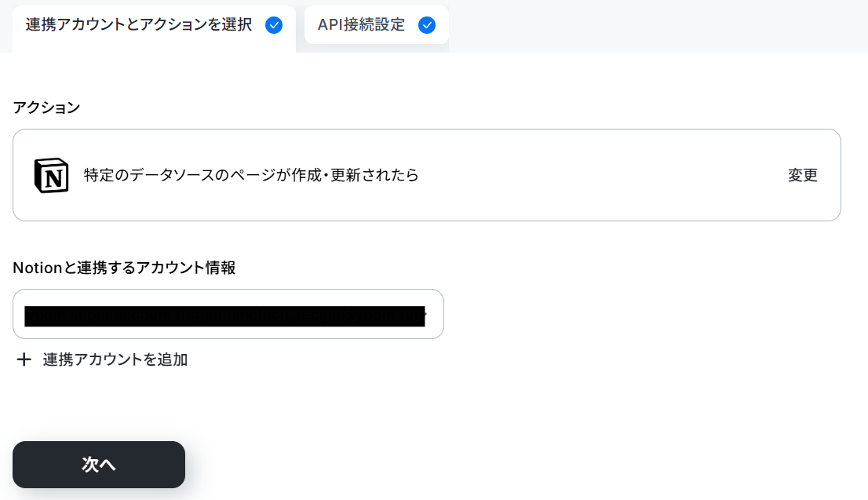Open the Notion account selection dropdown
Screen dimensions: 868x500
228,314
